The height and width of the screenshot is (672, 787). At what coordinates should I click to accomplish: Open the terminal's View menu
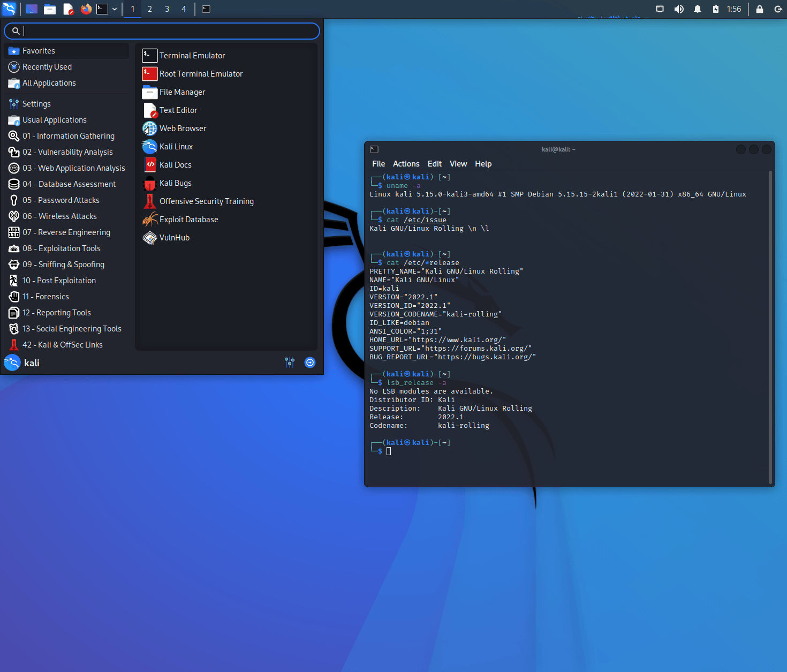tap(458, 164)
